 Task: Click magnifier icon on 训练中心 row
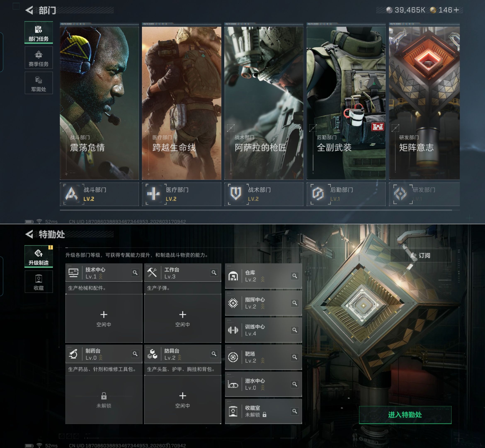tap(295, 330)
